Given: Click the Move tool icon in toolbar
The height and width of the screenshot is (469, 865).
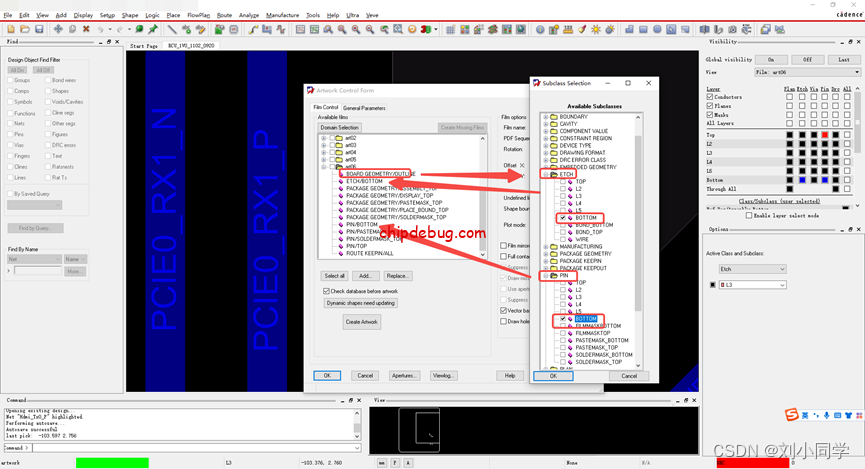Looking at the screenshot, I should pyautogui.click(x=58, y=29).
